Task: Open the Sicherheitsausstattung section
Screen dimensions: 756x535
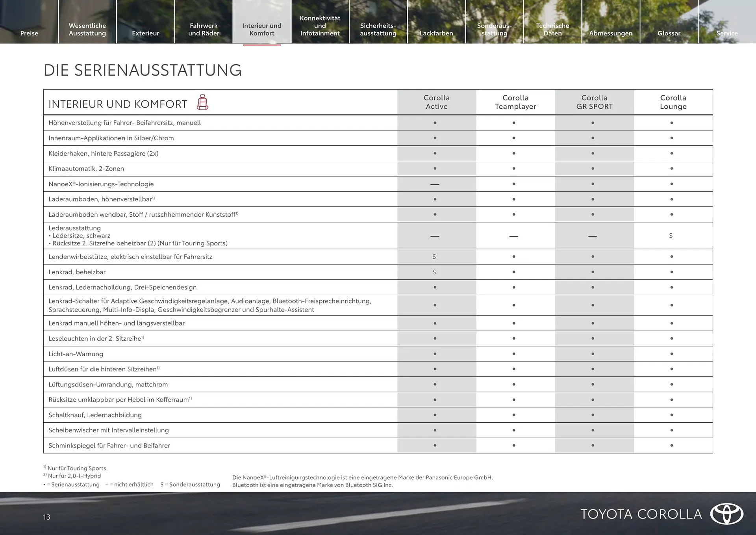Action: pos(378,29)
